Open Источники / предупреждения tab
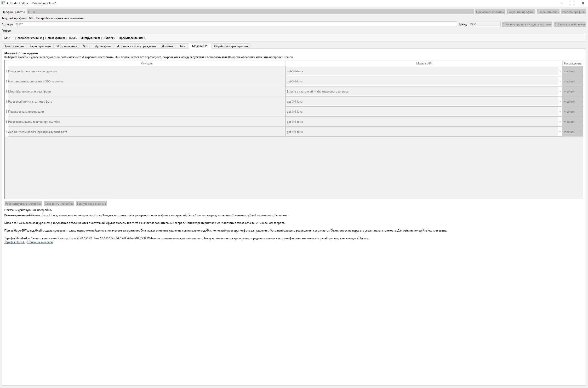Image resolution: width=588 pixels, height=388 pixels. tap(136, 46)
